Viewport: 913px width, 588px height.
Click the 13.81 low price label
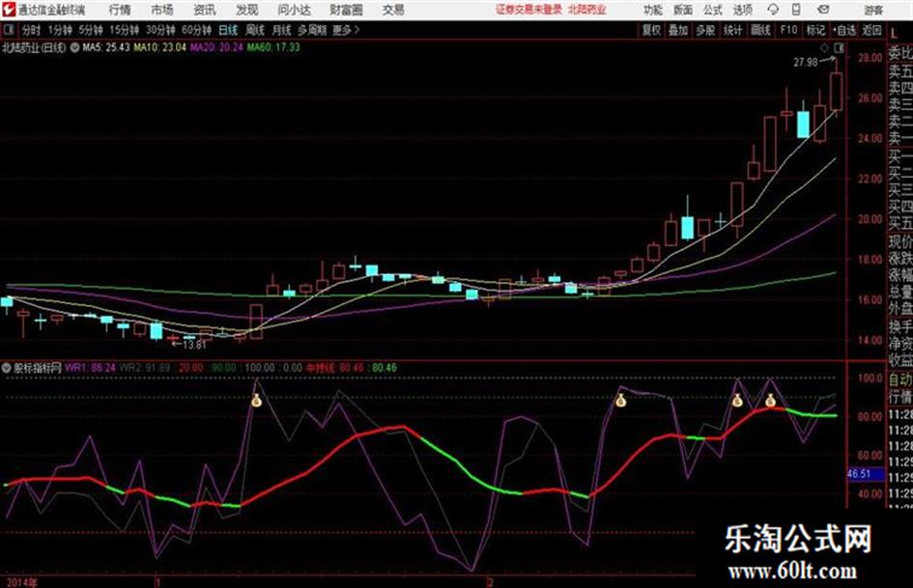pos(194,345)
